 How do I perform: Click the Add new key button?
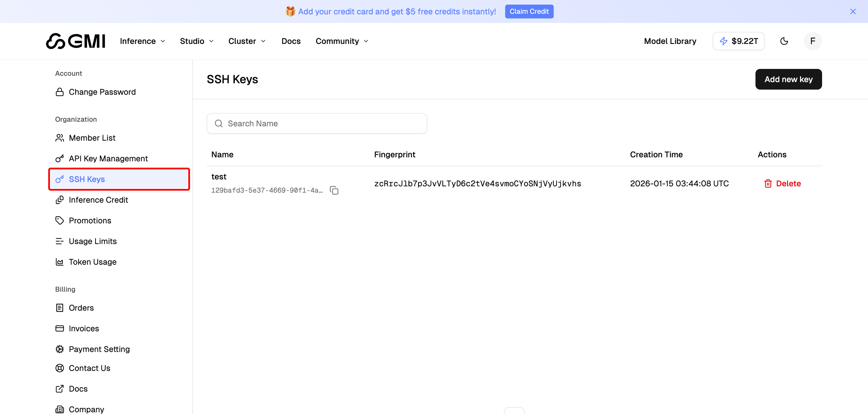788,79
